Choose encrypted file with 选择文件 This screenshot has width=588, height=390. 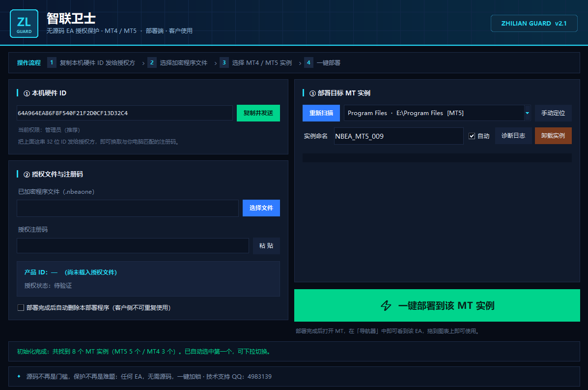click(x=261, y=208)
